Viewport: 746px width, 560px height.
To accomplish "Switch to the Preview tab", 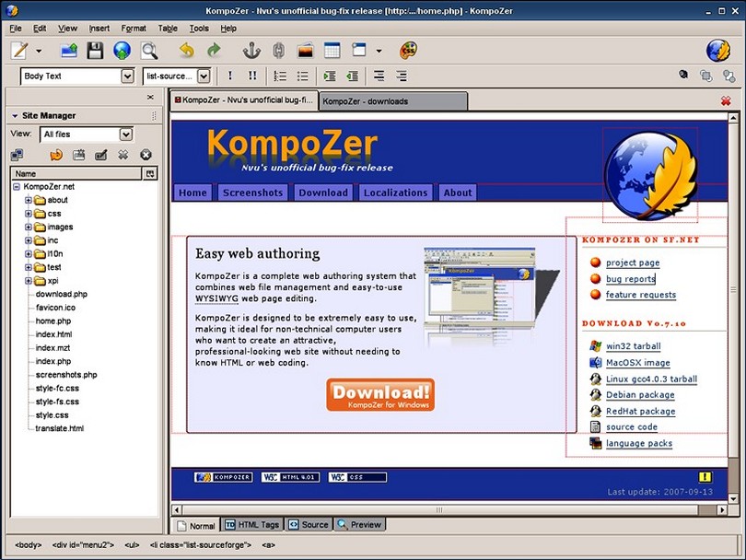I will tap(360, 524).
